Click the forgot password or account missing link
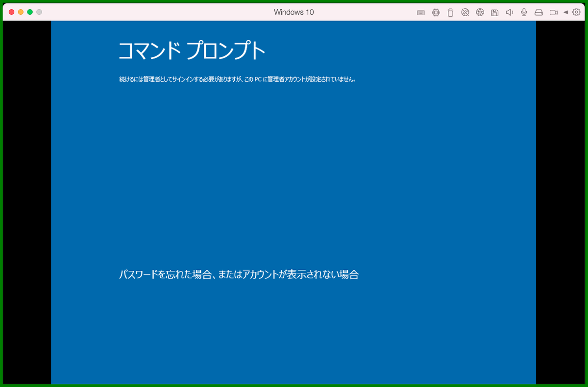588x387 pixels. pyautogui.click(x=239, y=275)
